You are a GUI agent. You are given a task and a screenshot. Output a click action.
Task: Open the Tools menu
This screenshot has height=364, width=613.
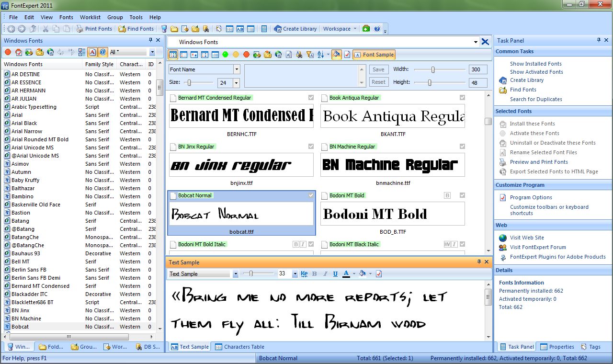pyautogui.click(x=136, y=17)
